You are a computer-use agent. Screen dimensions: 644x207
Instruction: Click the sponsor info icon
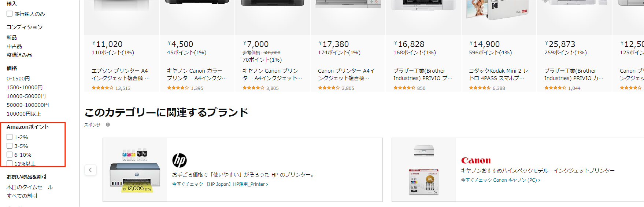[108, 125]
